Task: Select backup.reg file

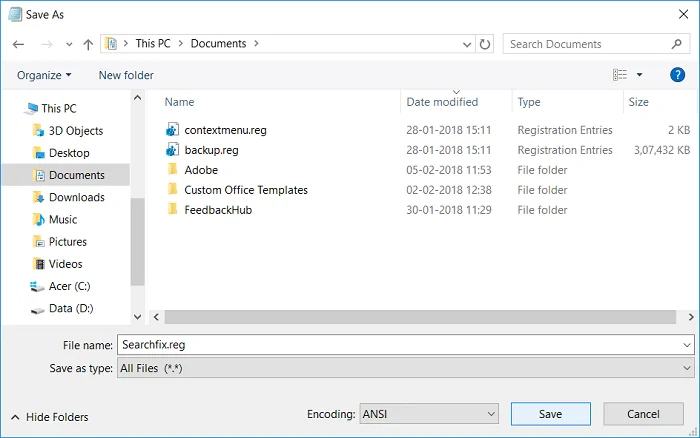Action: point(211,150)
